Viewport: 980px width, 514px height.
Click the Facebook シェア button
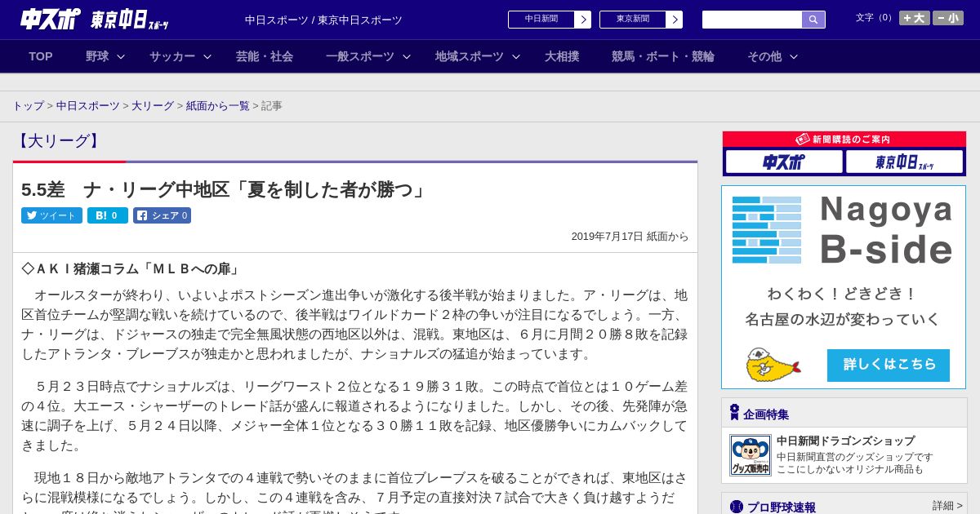click(x=162, y=215)
